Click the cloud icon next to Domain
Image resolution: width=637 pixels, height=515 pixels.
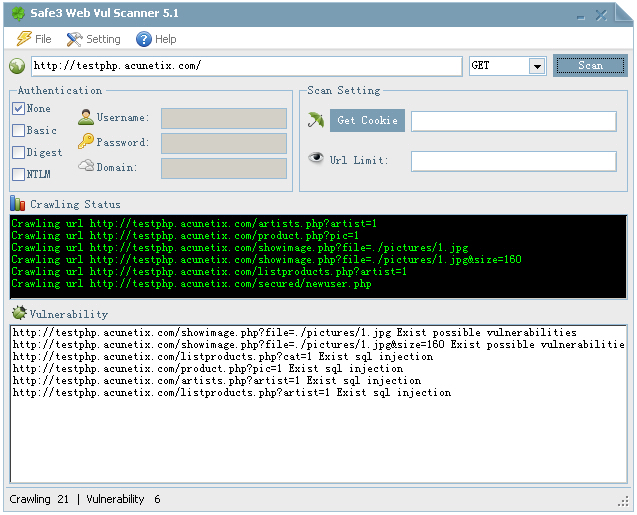tap(85, 167)
